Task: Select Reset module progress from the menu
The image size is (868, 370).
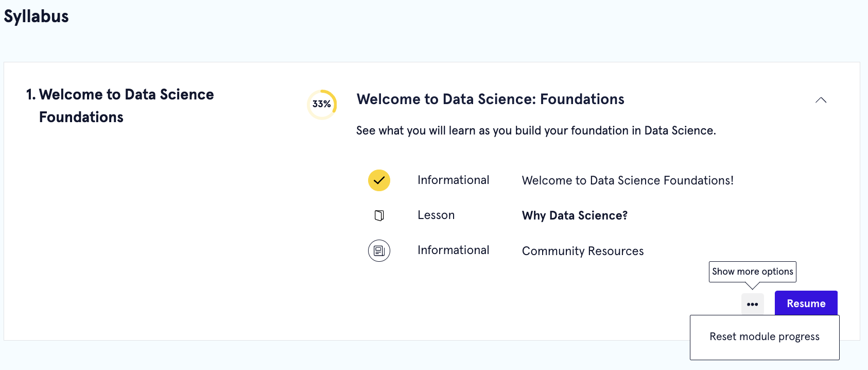Action: coord(764,337)
